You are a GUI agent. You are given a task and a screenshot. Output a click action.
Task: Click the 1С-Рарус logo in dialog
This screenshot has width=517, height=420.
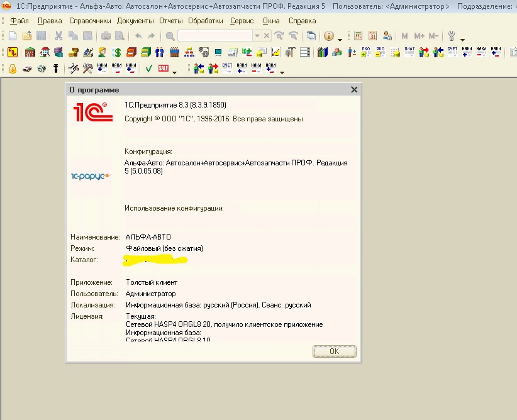coord(91,177)
